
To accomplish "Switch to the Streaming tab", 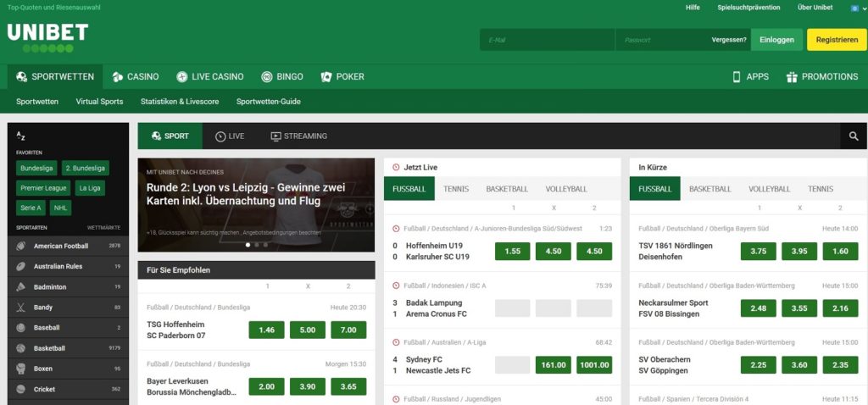I will [x=299, y=136].
